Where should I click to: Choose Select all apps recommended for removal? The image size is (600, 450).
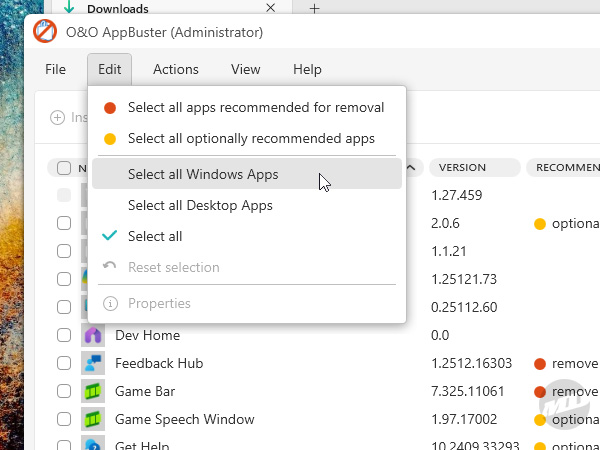(256, 107)
